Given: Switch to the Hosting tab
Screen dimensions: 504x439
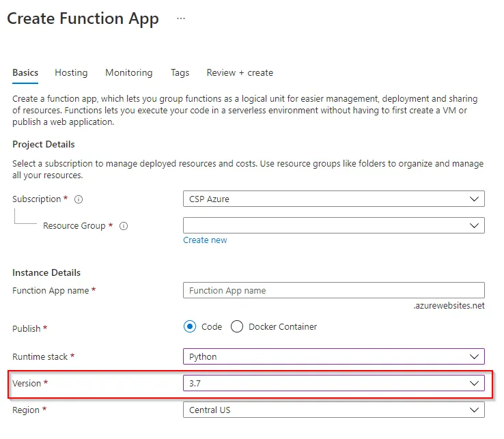Looking at the screenshot, I should 71,72.
